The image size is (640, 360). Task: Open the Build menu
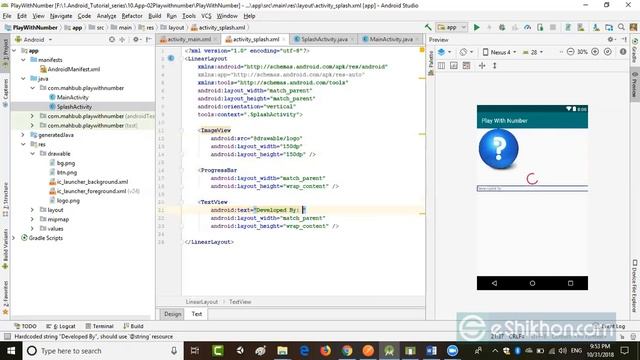[154, 16]
